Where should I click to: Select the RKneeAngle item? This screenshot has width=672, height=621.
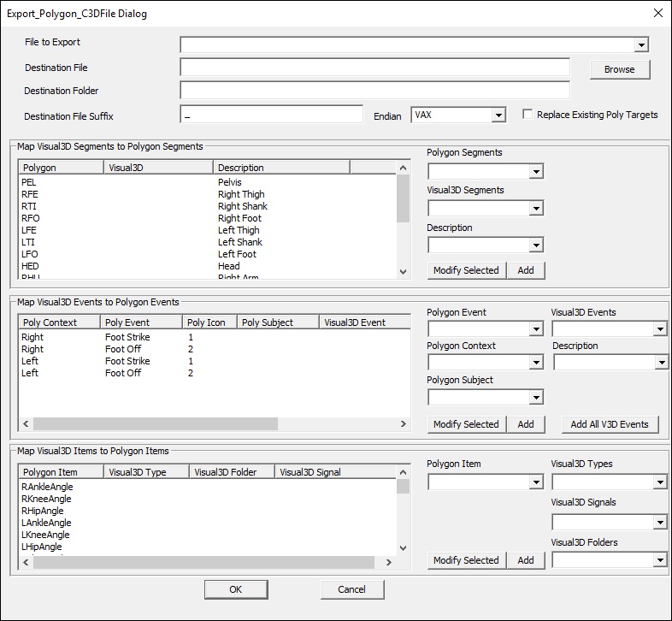click(46, 499)
